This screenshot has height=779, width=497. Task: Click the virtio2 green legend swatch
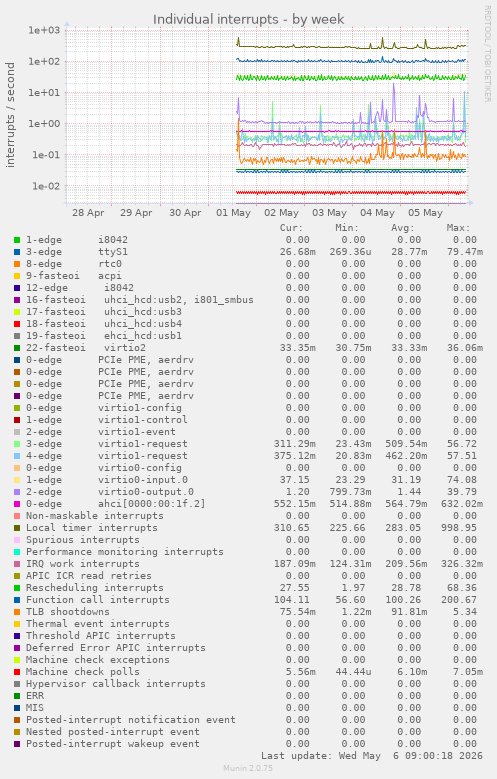pyautogui.click(x=17, y=348)
